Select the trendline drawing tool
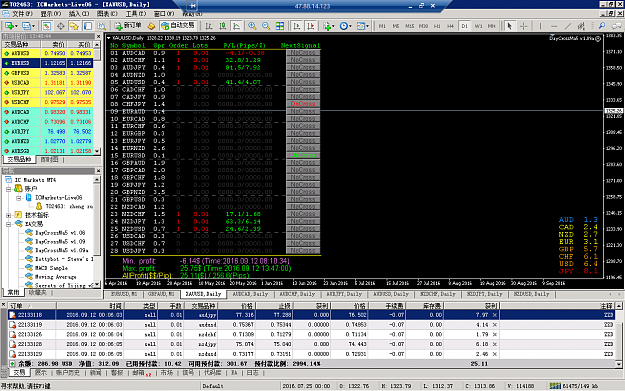625x391 pixels. 568,26
